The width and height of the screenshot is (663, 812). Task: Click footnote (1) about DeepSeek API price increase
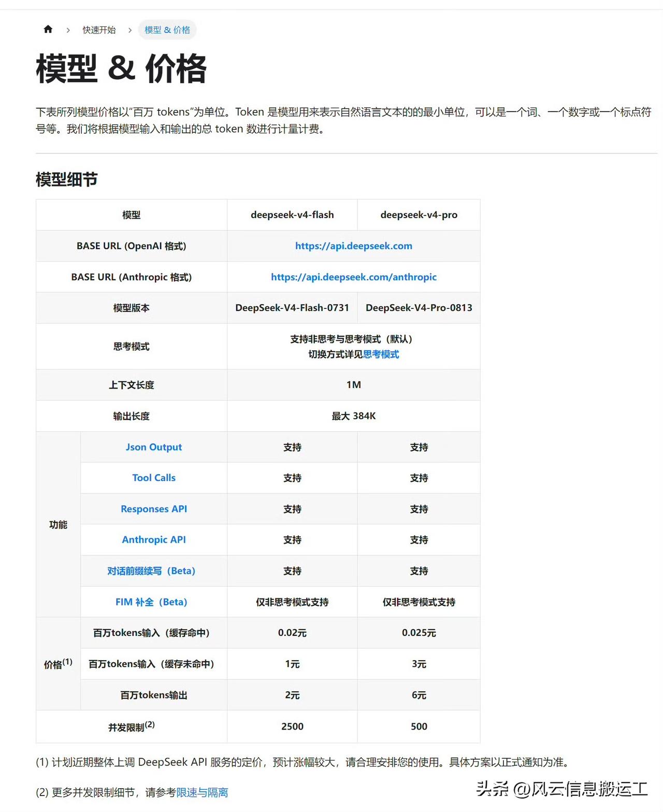click(304, 762)
